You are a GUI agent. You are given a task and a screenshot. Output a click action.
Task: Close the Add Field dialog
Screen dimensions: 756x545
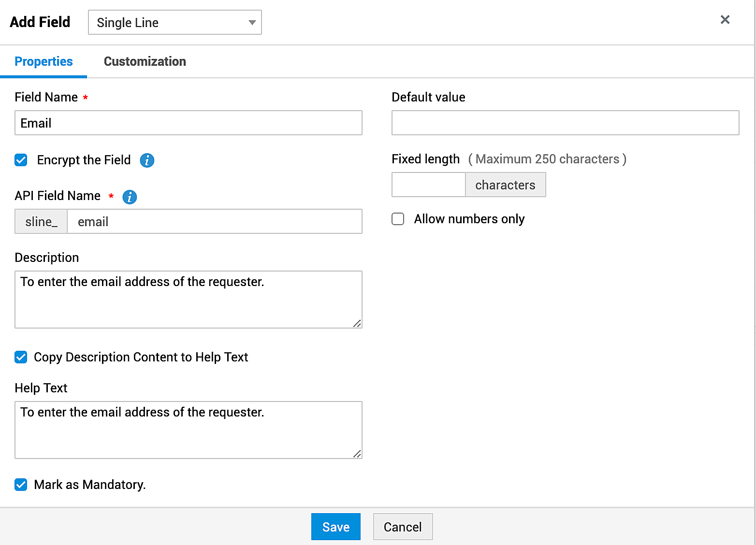click(725, 19)
